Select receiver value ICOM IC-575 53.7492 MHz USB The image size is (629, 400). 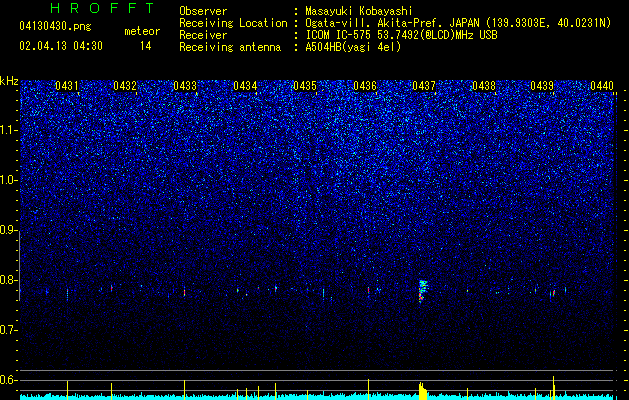coord(401,35)
